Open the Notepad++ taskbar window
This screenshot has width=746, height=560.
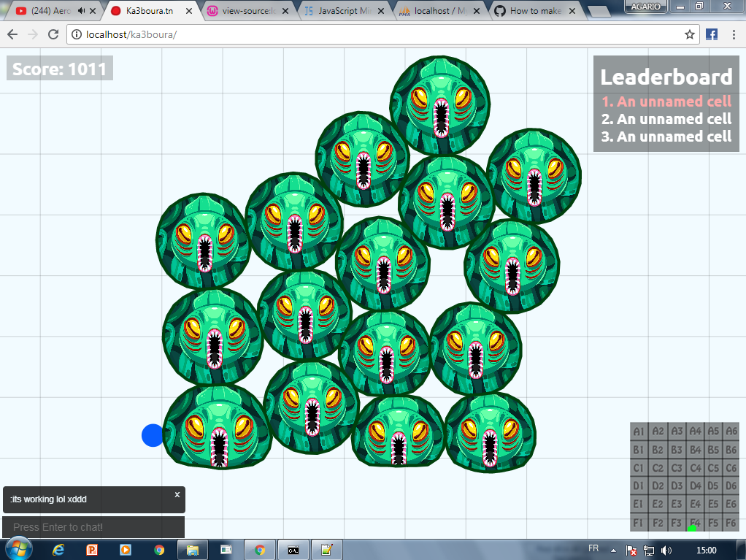326,550
